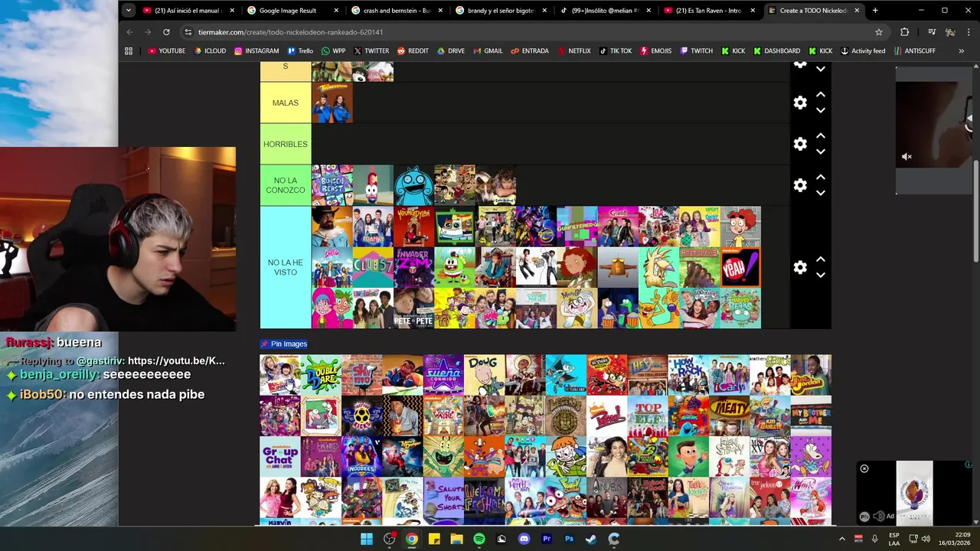
Task: Select the Salute Your Shorts image
Action: (x=443, y=498)
